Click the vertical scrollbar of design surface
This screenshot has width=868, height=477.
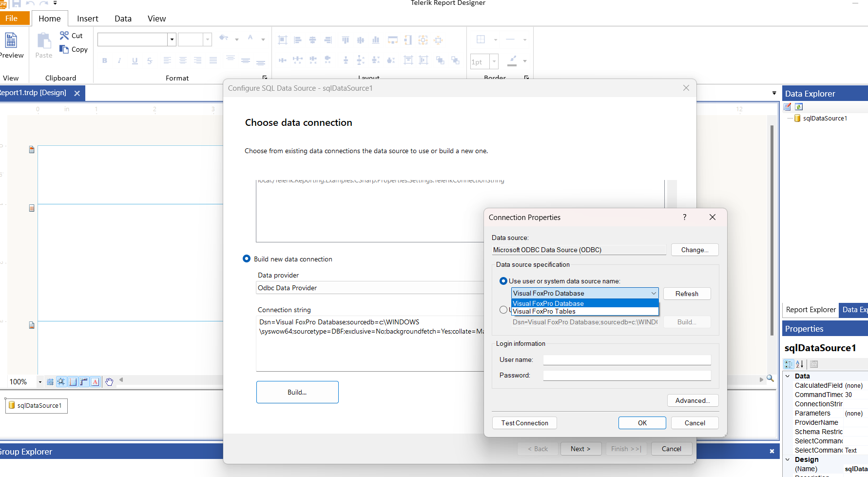(x=772, y=229)
